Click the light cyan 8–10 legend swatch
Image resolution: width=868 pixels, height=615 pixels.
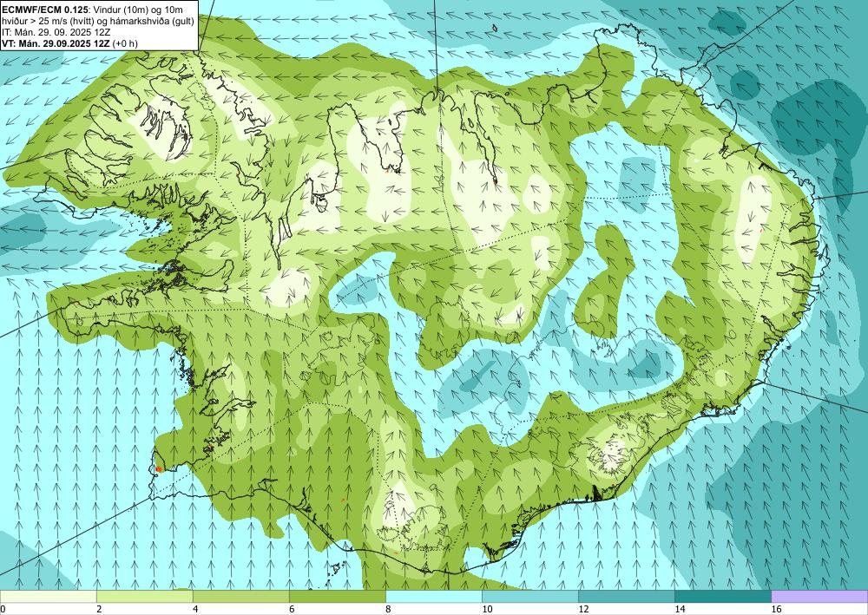pyautogui.click(x=434, y=596)
